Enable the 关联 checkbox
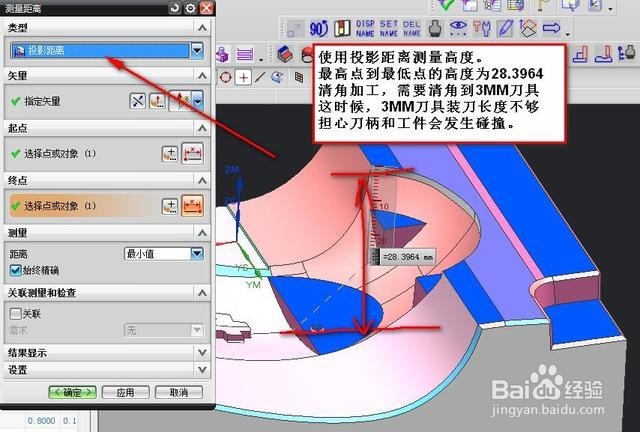 pyautogui.click(x=15, y=314)
